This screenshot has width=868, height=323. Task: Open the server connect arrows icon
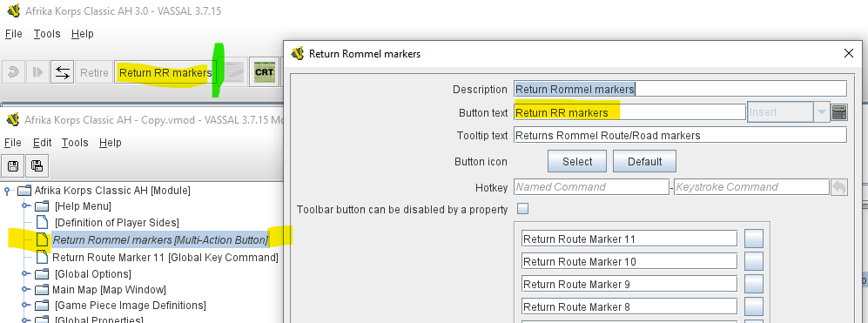point(62,72)
